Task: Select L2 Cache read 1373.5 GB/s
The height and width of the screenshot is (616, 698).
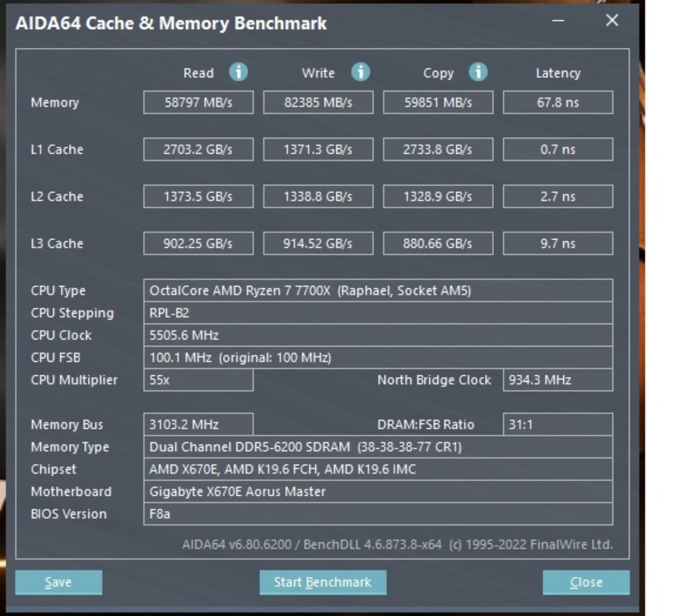Action: coord(198,196)
